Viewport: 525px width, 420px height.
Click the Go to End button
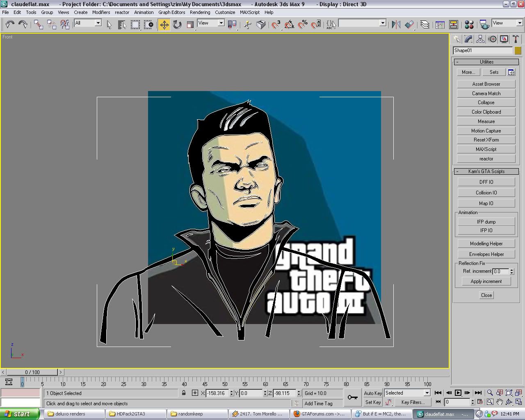478,393
